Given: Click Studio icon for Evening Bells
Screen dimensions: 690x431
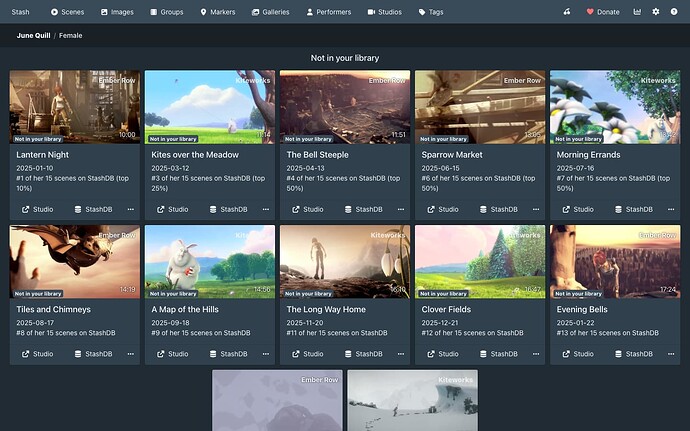Looking at the screenshot, I should tap(566, 354).
